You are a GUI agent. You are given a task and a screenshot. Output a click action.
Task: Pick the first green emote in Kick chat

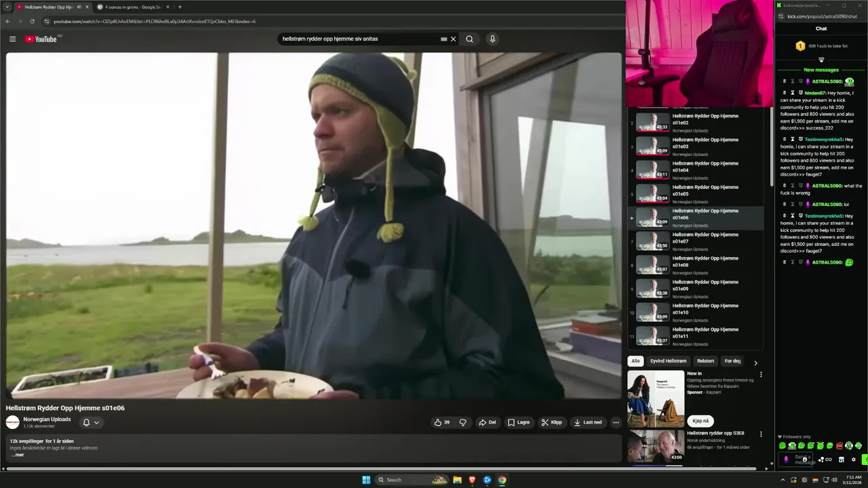coord(783,445)
